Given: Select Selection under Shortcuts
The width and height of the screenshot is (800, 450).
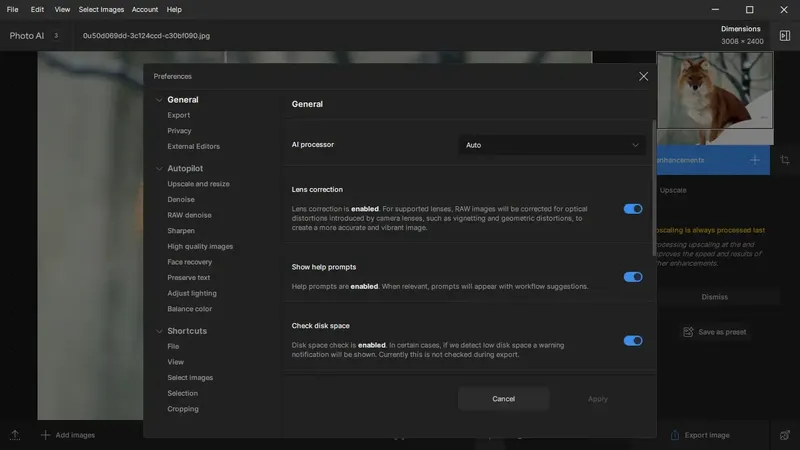Looking at the screenshot, I should click(182, 393).
